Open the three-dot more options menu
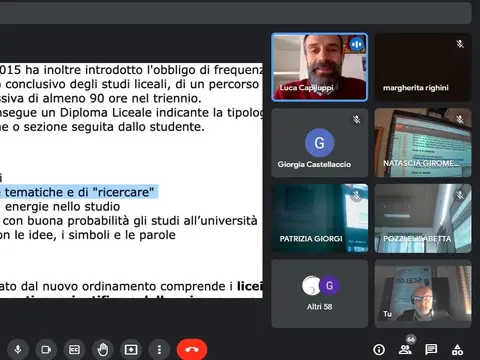The height and width of the screenshot is (360, 480). (159, 349)
